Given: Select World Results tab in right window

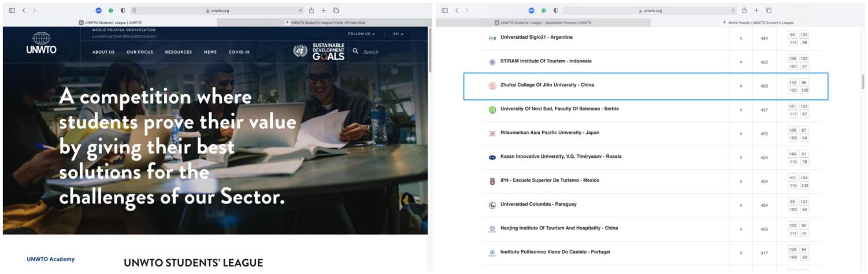Looking at the screenshot, I should [758, 23].
